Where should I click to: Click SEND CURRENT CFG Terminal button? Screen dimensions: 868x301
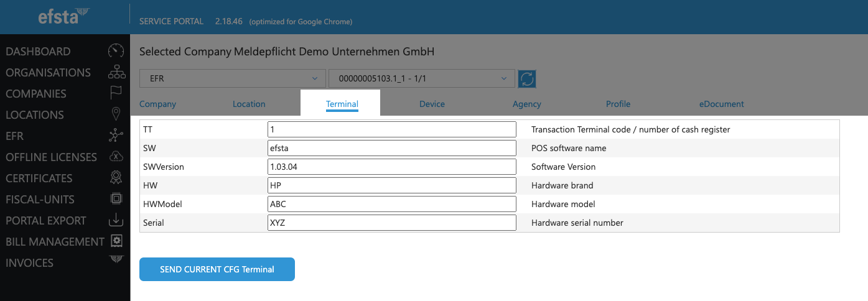coord(217,269)
